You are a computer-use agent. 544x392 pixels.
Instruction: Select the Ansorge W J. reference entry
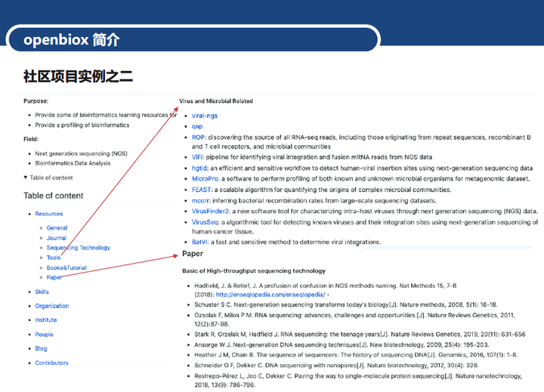[342, 345]
